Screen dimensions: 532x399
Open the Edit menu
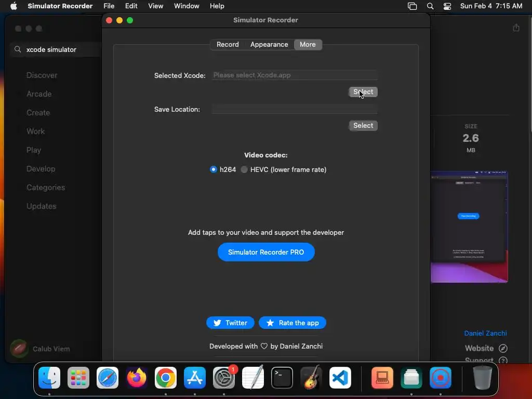pos(131,6)
